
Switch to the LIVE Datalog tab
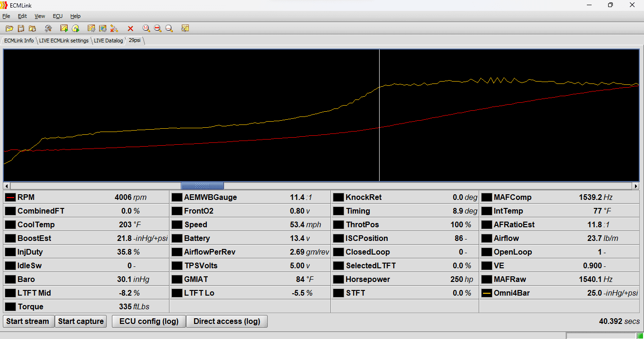[108, 41]
